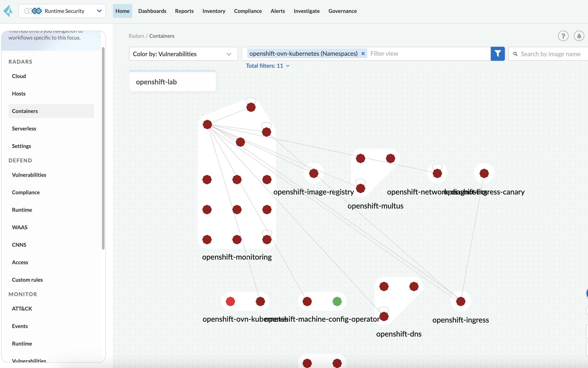This screenshot has width=588, height=368.
Task: Open the notifications bell icon
Action: pyautogui.click(x=579, y=36)
